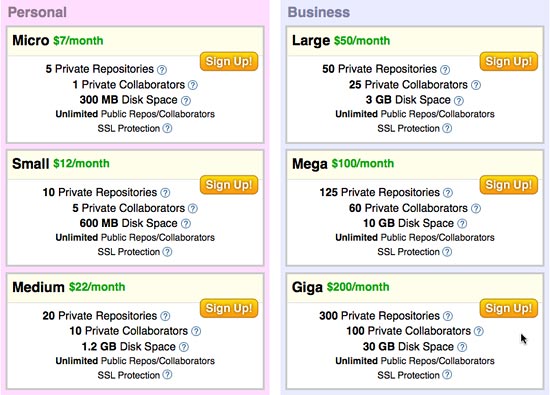Click the $7/month price text

coord(78,41)
